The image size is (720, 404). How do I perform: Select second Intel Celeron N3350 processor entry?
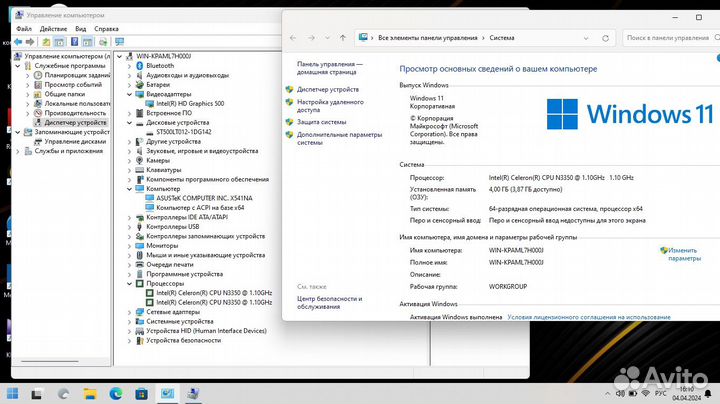[214, 303]
